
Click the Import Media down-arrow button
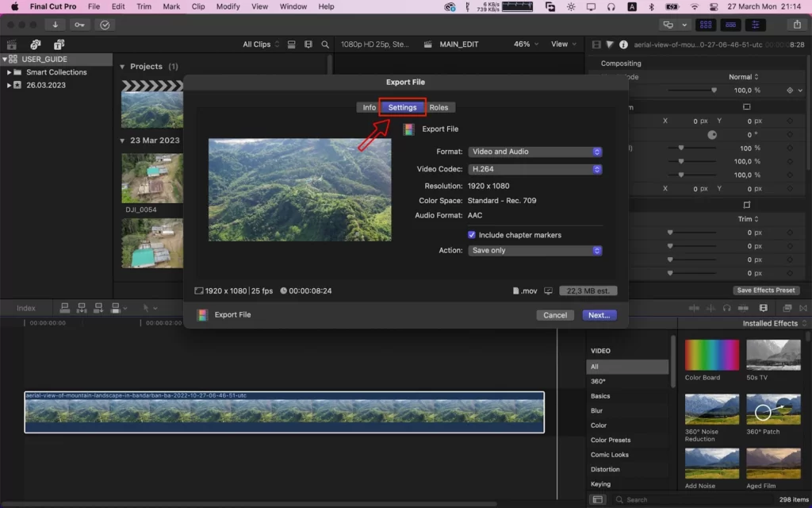pyautogui.click(x=55, y=25)
